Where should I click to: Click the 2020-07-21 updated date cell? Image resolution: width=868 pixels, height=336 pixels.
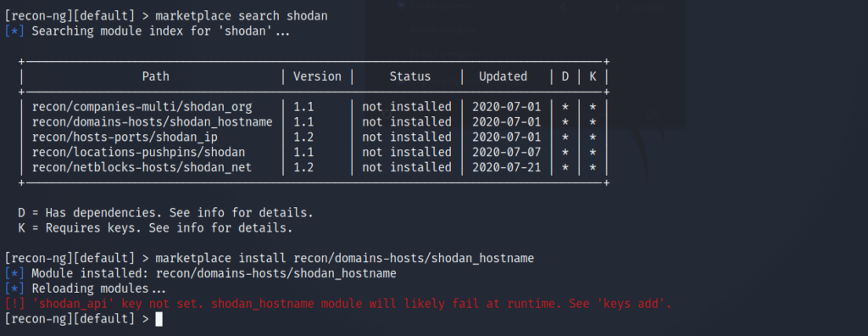[x=506, y=167]
